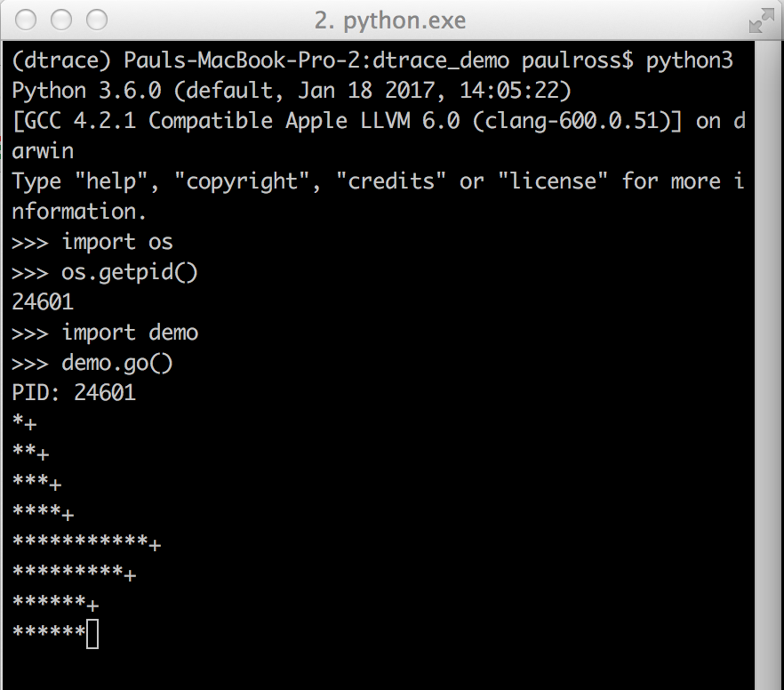The width and height of the screenshot is (784, 690).
Task: Click the fullscreen arrows icon in title bar
Action: coord(762,21)
